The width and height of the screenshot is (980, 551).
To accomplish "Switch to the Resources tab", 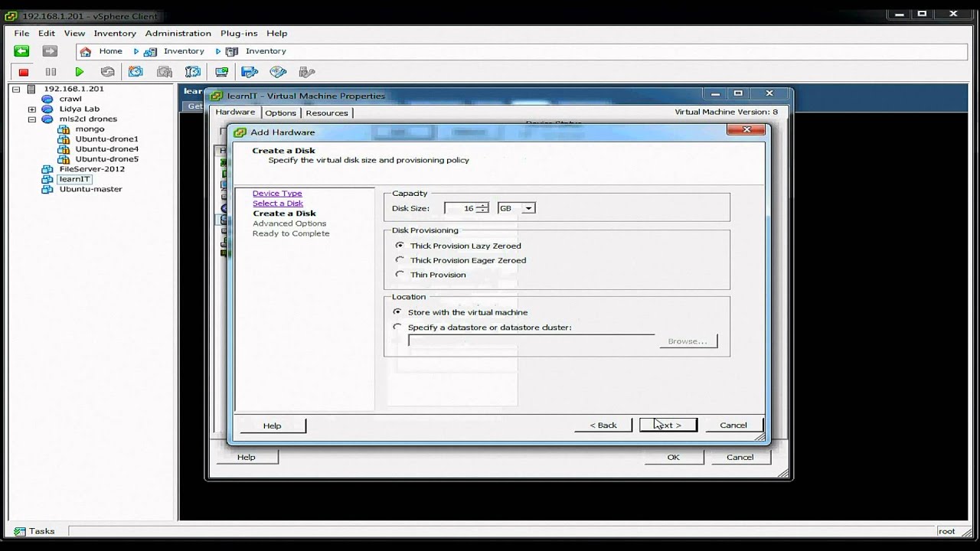I will click(327, 112).
